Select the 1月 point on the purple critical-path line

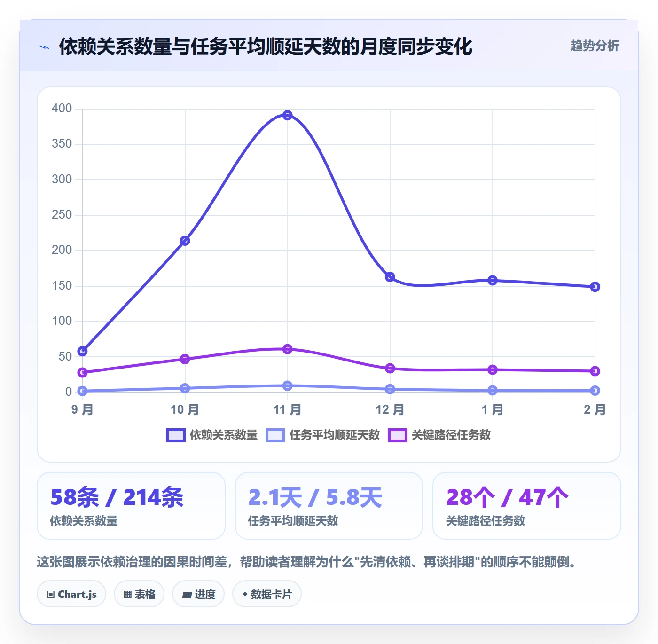(493, 370)
